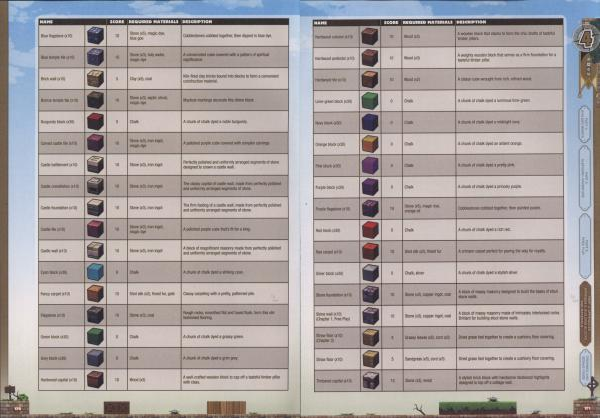This screenshot has width=600, height=418.
Task: Select the Green block cube icon
Action: pos(95,337)
